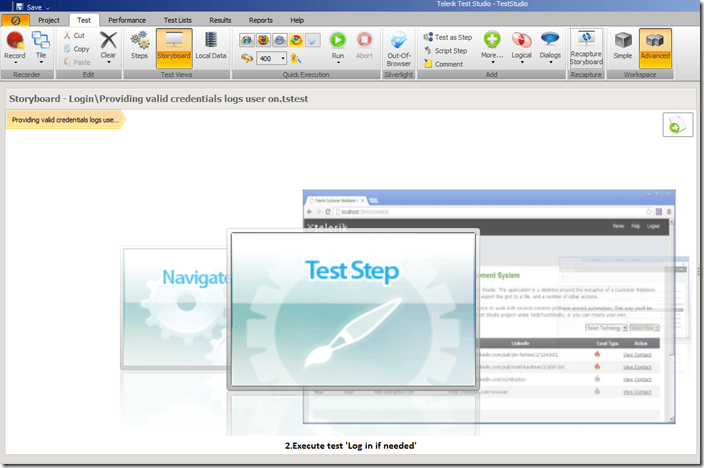Click the red Abort stop icon
Screen dimensions: 704x468
click(364, 40)
